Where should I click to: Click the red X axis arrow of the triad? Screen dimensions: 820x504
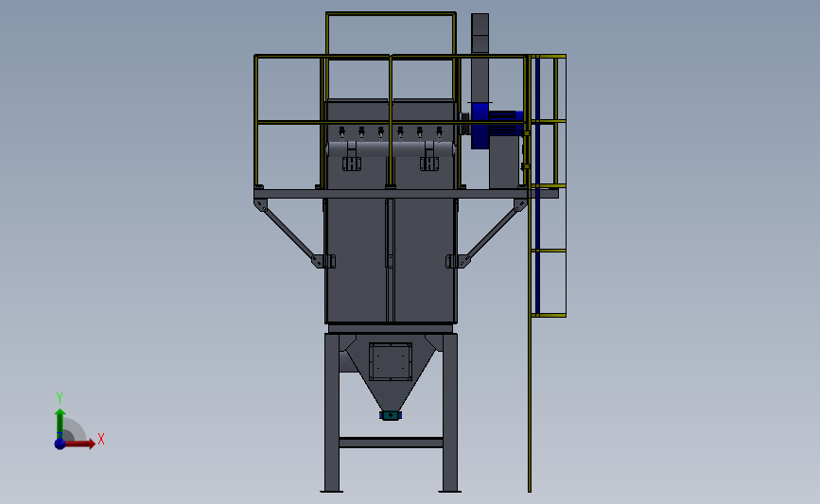(79, 443)
